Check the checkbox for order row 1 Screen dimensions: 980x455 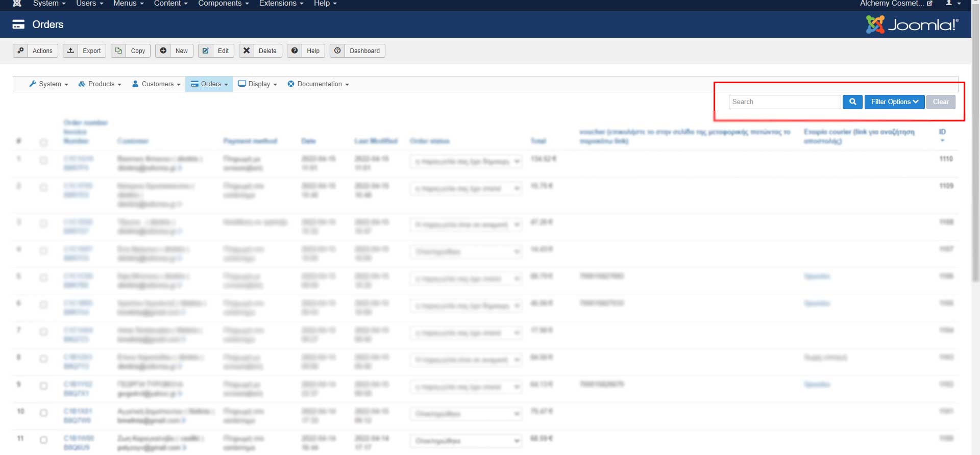pyautogui.click(x=43, y=160)
